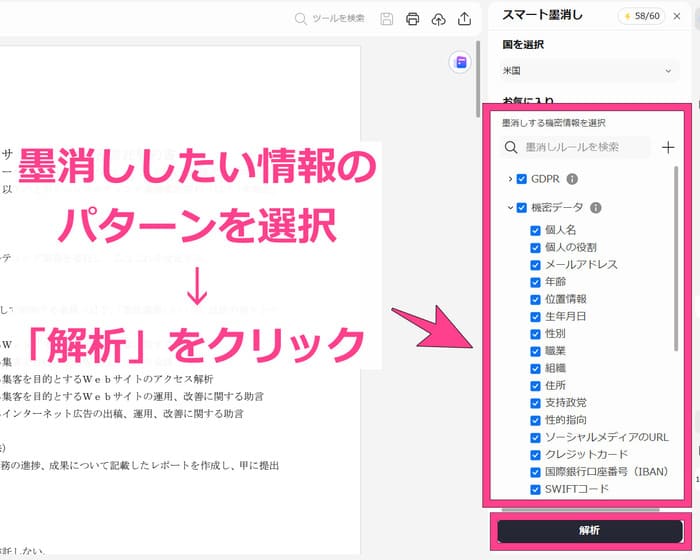700x560 pixels.
Task: Click the cloud upload icon
Action: point(438,19)
